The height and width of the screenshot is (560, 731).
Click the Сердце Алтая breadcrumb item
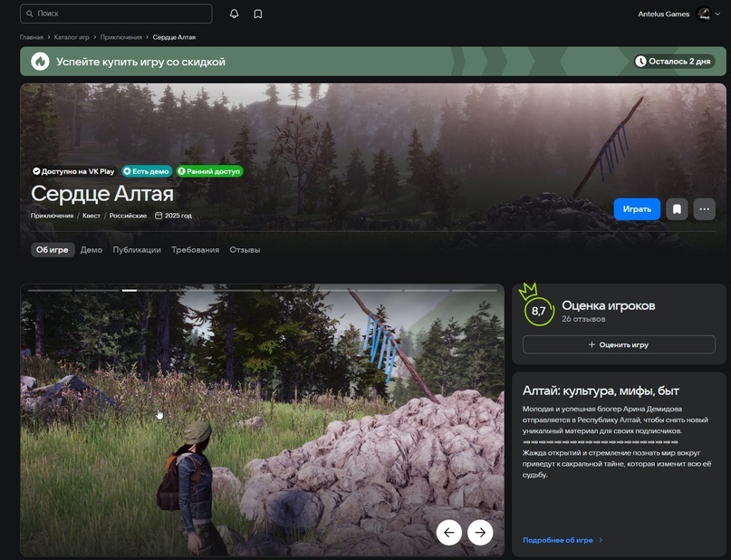(x=174, y=37)
